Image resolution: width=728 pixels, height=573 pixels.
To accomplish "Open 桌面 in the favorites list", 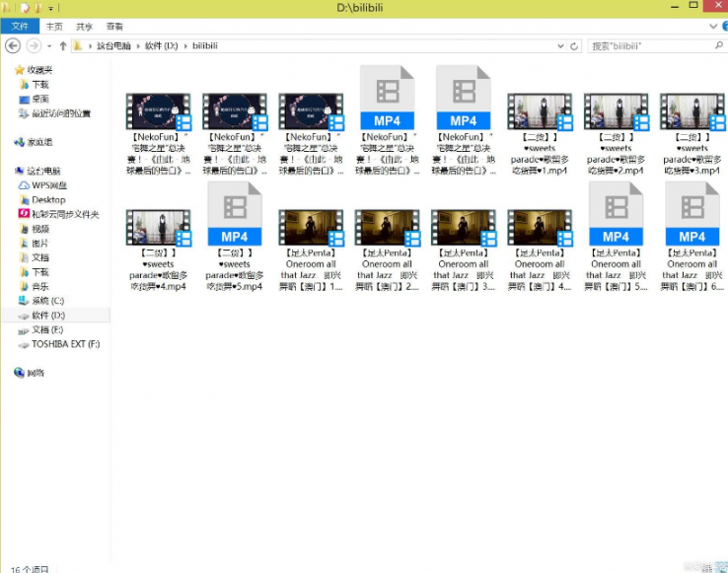I will tap(39, 99).
